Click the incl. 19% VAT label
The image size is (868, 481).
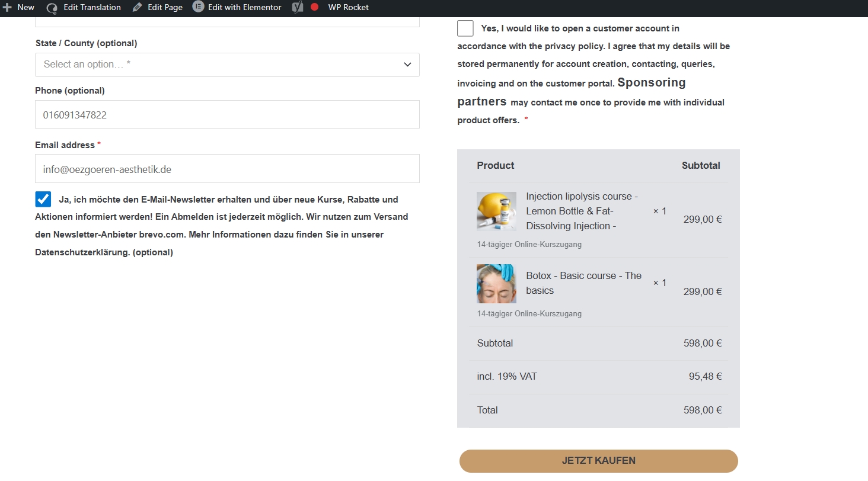(x=507, y=376)
